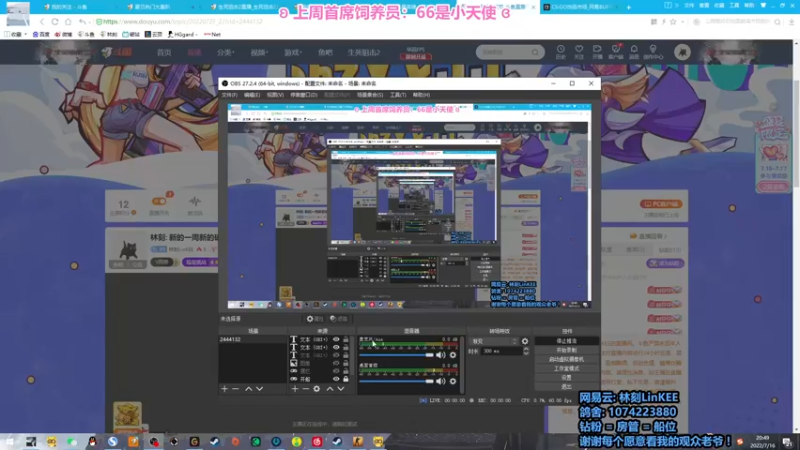Mute the 桌面音频 channel speaker icon
800x450 pixels.
click(441, 381)
